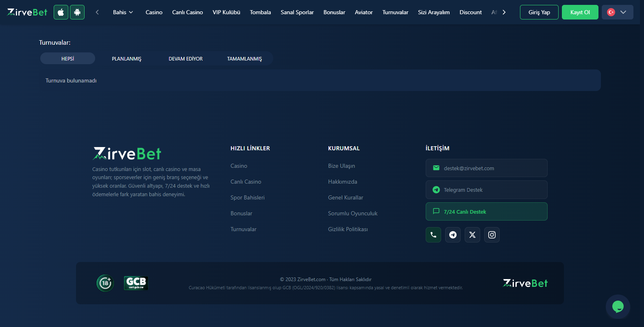Click the 18+ age restriction badge
Image resolution: width=644 pixels, height=327 pixels.
click(105, 283)
